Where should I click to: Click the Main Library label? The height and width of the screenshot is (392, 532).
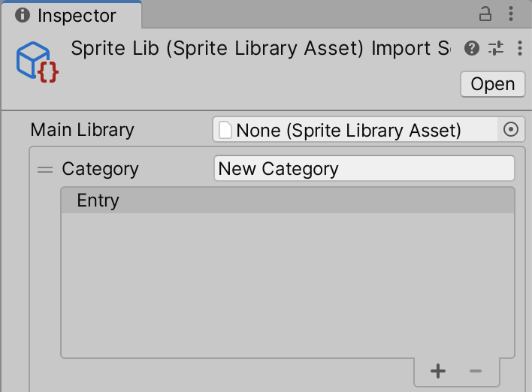tap(82, 130)
